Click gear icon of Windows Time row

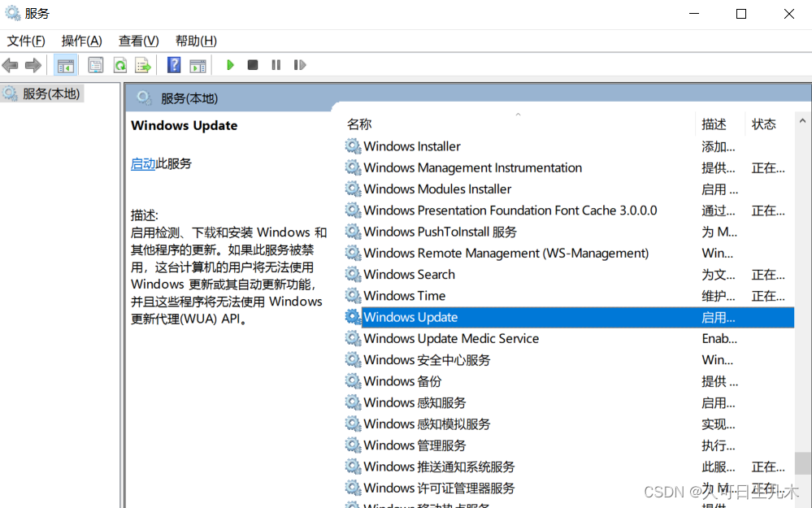point(354,296)
